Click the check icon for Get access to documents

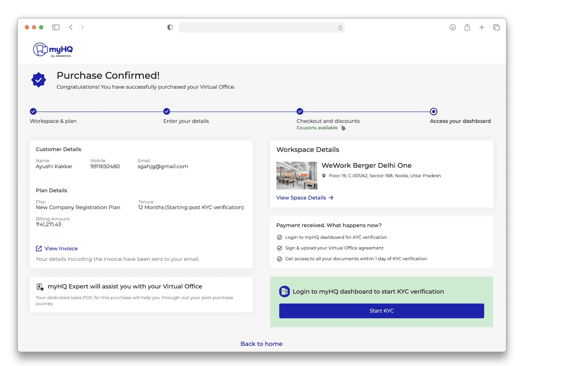pyautogui.click(x=279, y=259)
